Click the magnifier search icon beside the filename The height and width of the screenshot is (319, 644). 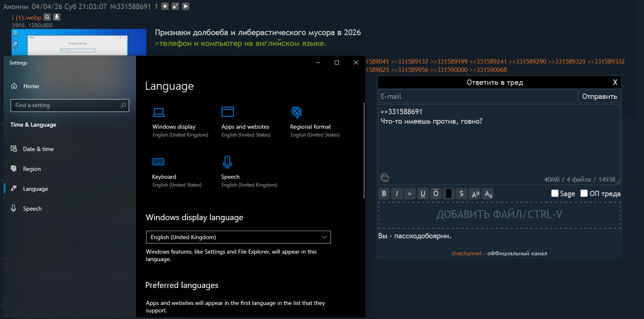47,17
